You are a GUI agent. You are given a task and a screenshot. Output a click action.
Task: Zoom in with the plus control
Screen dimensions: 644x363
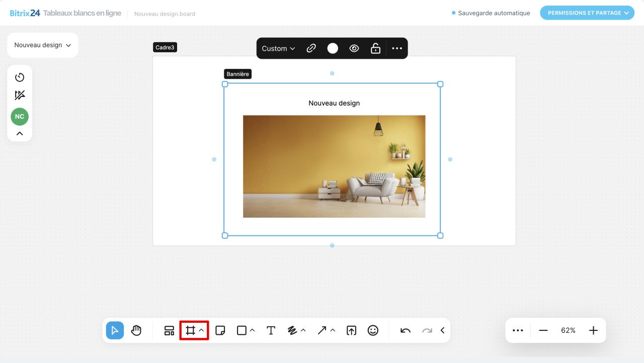point(593,330)
